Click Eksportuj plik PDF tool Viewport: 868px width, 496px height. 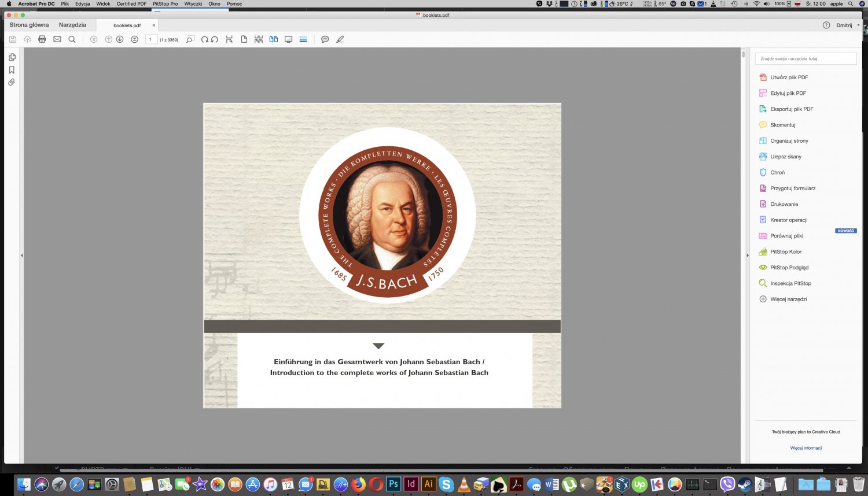[791, 109]
